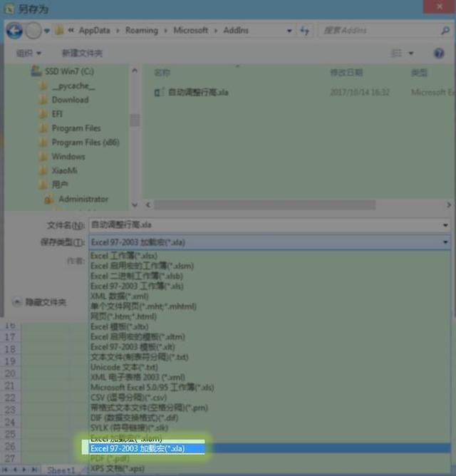The width and height of the screenshot is (456, 476).
Task: Jump to last sheet with Excel's navigation arrow
Action: pyautogui.click(x=35, y=470)
